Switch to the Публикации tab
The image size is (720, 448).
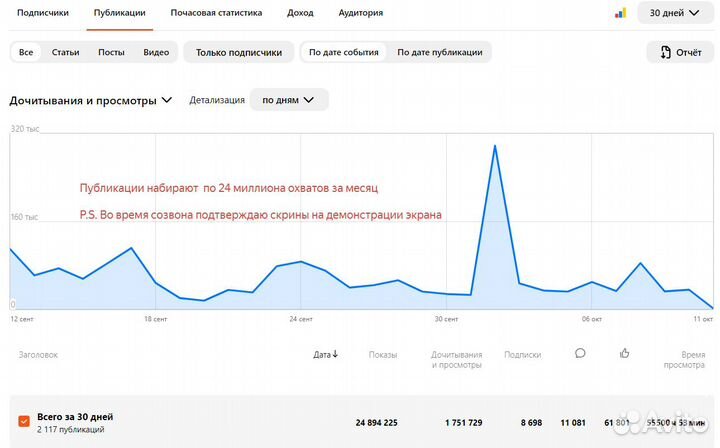coord(119,13)
